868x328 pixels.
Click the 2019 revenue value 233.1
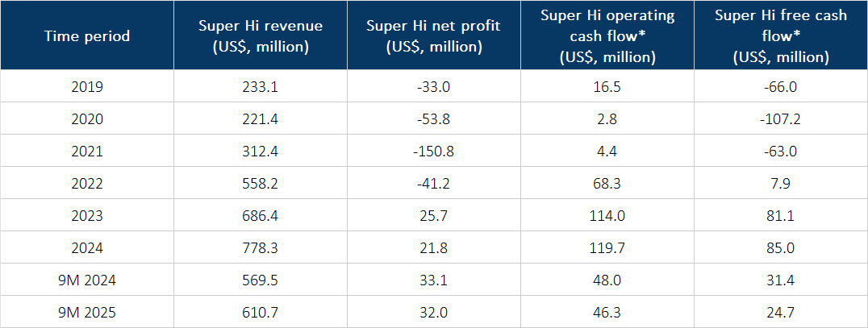[x=259, y=86]
